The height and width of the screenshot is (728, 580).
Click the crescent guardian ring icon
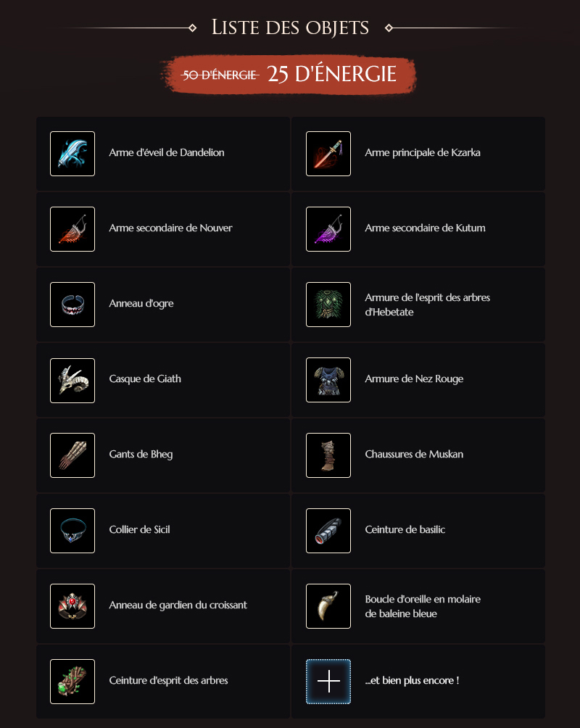pyautogui.click(x=72, y=606)
